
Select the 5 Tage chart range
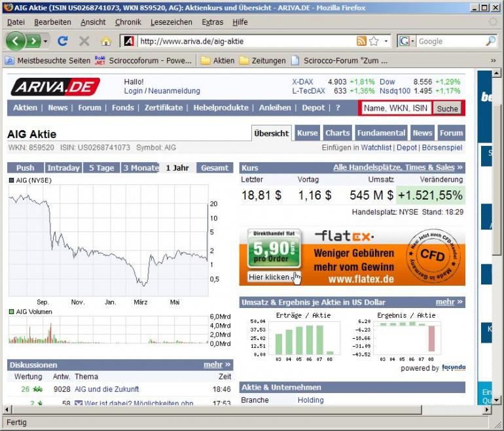[101, 167]
